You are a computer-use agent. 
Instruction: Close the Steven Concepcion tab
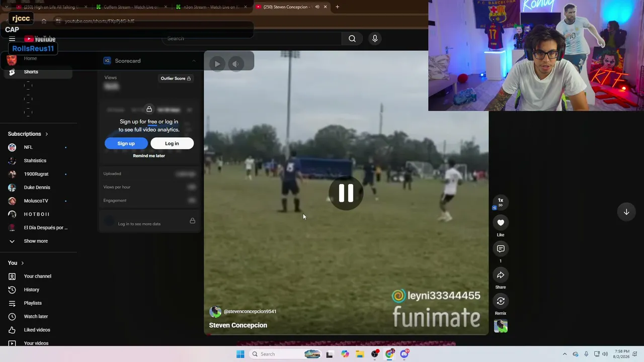[325, 7]
